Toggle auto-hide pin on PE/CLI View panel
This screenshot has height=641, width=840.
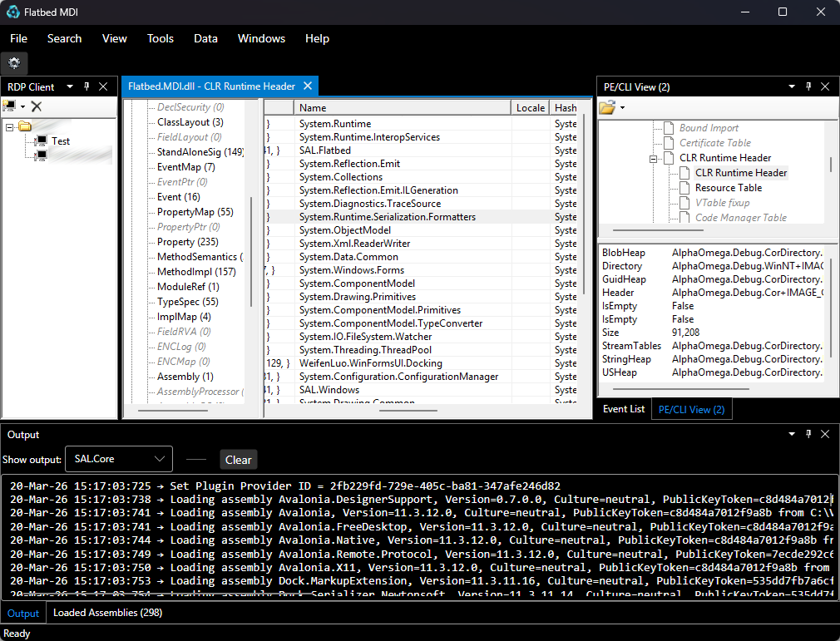pyautogui.click(x=808, y=86)
